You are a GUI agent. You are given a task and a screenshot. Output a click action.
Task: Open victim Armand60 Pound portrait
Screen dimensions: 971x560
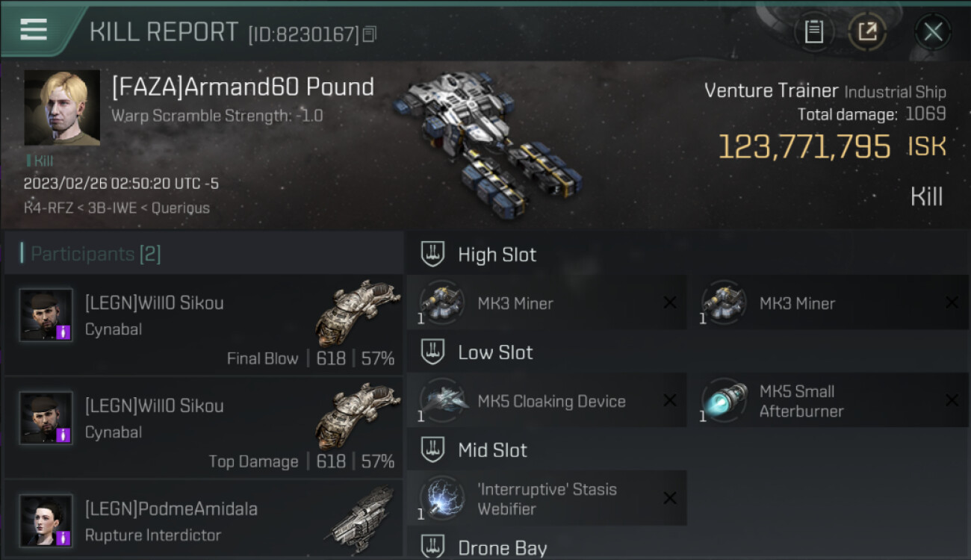[x=62, y=108]
